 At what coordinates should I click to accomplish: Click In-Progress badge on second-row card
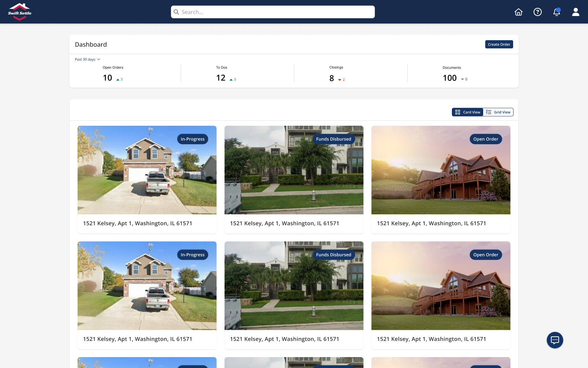(x=193, y=255)
